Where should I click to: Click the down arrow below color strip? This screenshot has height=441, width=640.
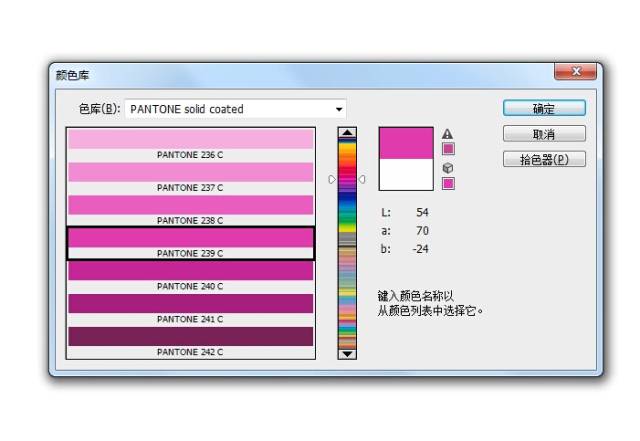tap(347, 353)
